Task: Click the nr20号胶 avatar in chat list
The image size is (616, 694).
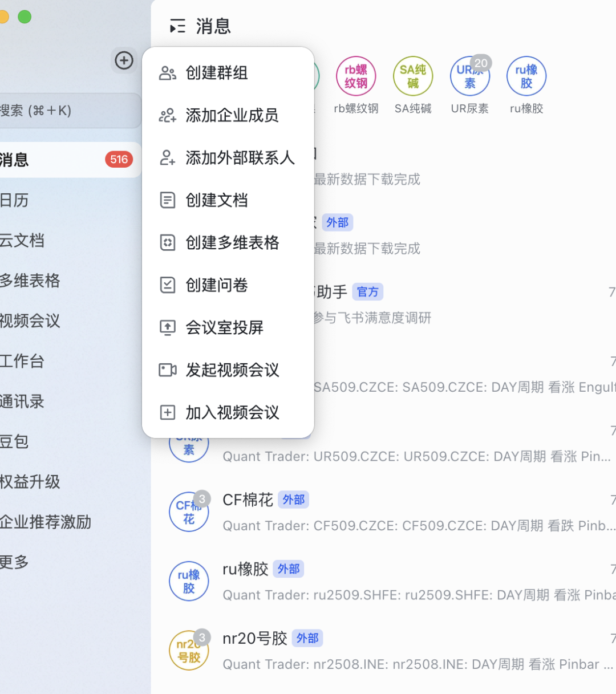Action: click(189, 651)
